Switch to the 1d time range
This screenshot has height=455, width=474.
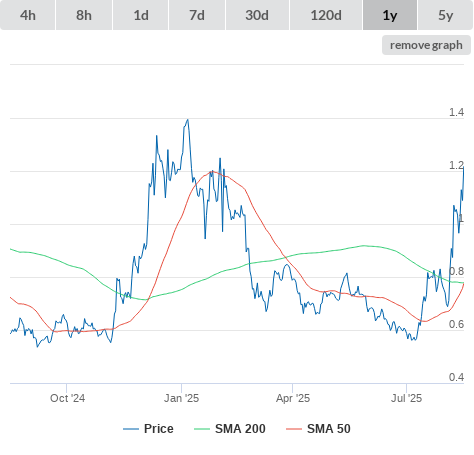point(141,15)
